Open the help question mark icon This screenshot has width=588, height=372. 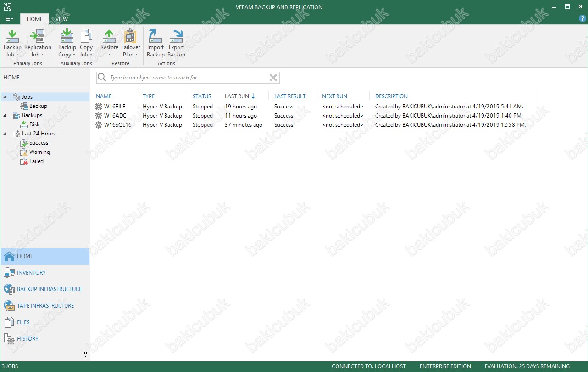582,19
